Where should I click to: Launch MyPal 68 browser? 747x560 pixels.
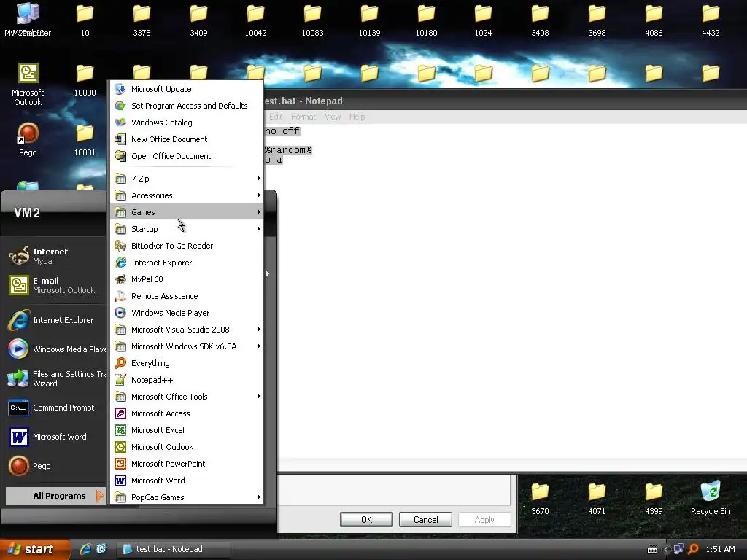click(x=187, y=279)
